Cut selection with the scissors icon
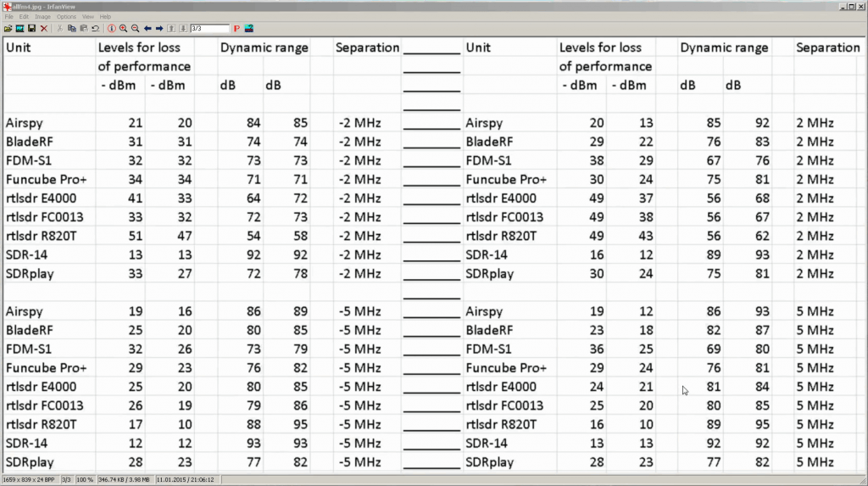 pyautogui.click(x=60, y=28)
